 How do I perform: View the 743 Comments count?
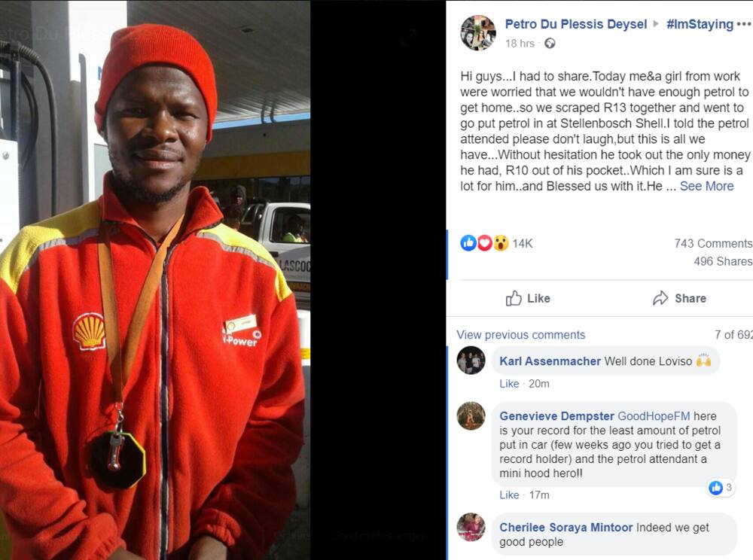[712, 243]
